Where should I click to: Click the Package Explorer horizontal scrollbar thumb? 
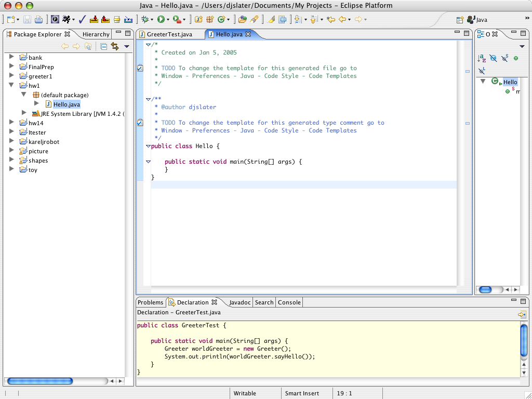coord(39,381)
